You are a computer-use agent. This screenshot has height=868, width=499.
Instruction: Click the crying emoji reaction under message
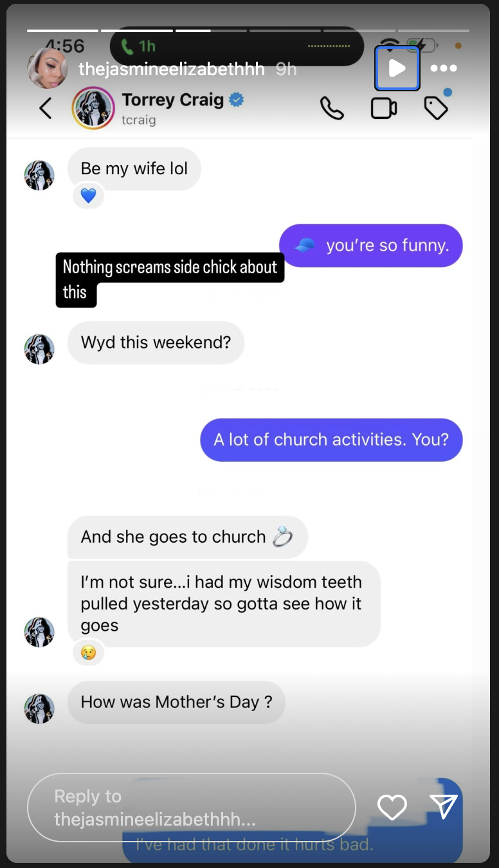88,652
